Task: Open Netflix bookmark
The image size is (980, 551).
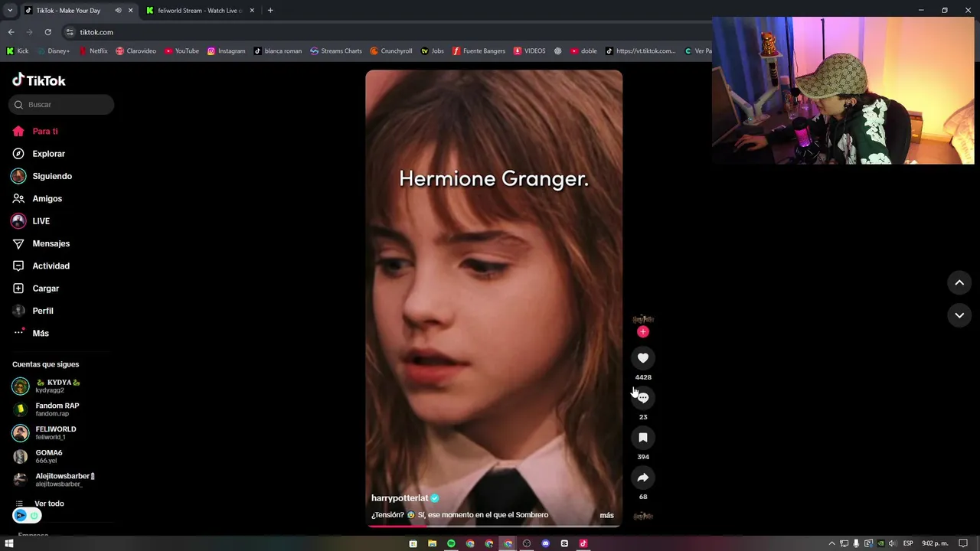Action: click(x=93, y=51)
